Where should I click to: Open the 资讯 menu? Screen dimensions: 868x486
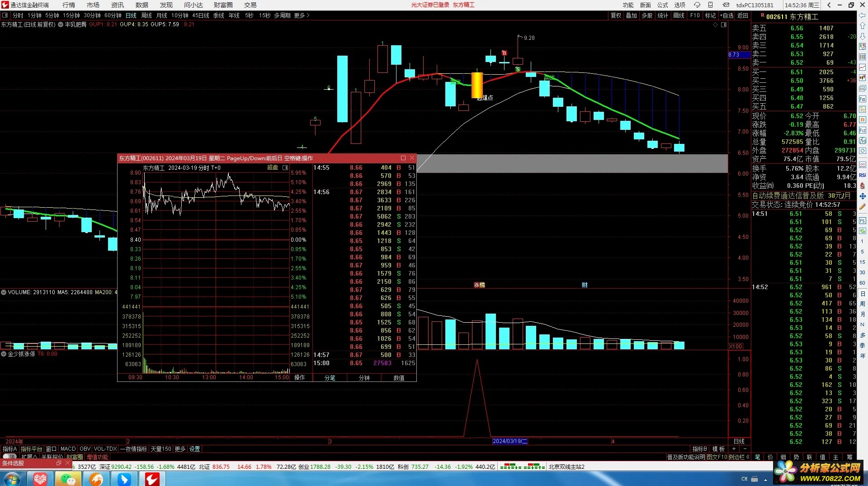coord(118,5)
